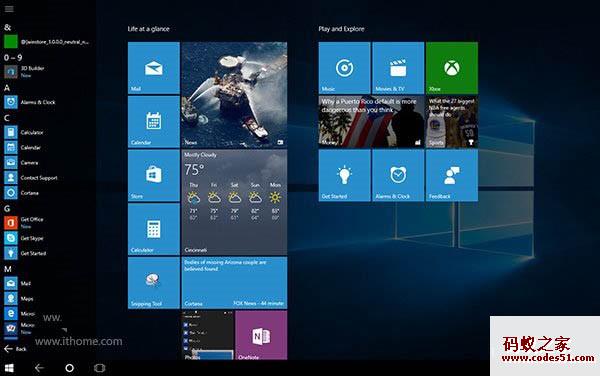This screenshot has height=376, width=600.
Task: Click the taskbar back arrow
Action: pyautogui.click(x=39, y=368)
